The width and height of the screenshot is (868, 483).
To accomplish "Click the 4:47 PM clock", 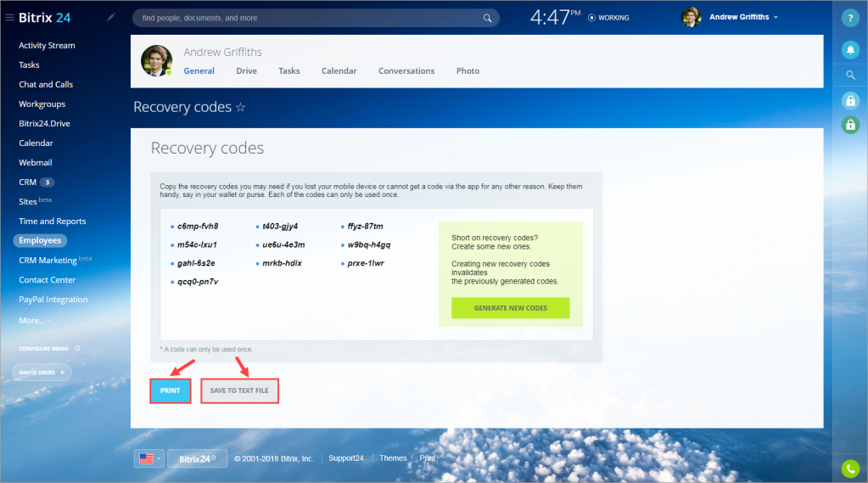I will click(555, 17).
